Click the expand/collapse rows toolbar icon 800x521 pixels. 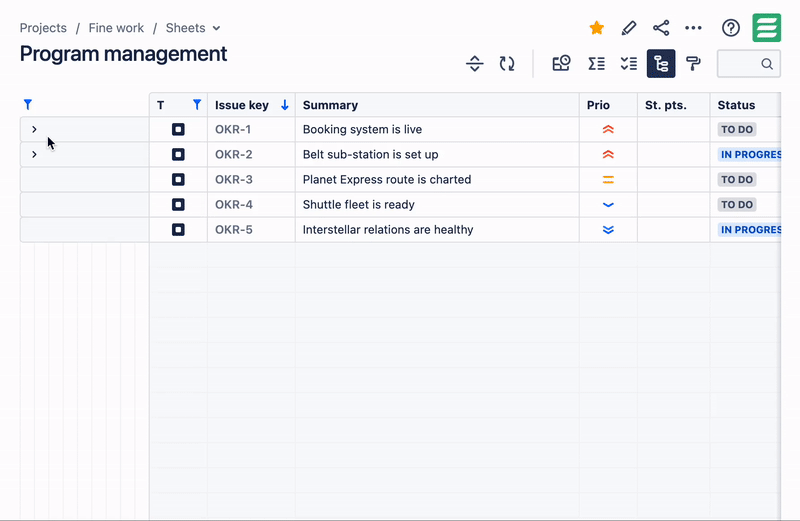474,64
